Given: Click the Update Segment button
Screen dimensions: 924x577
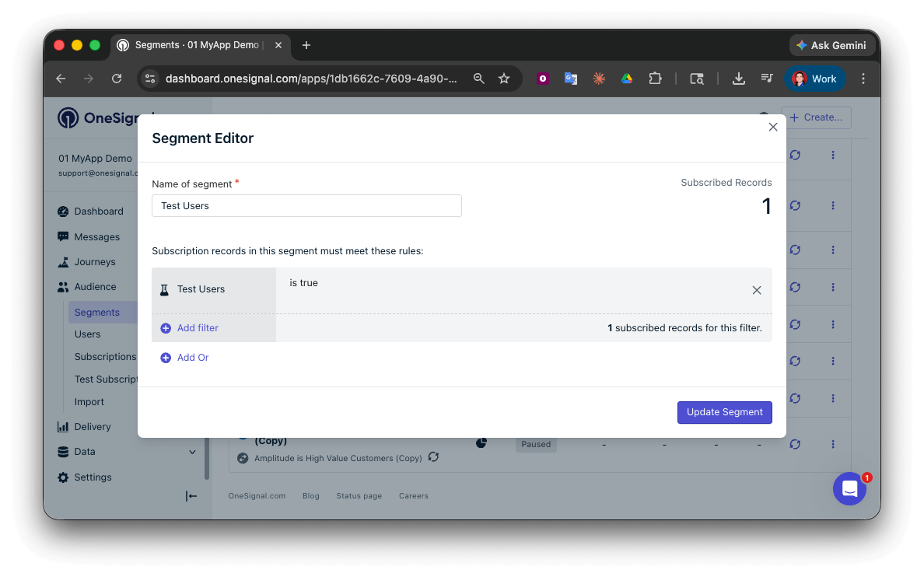Looking at the screenshot, I should pos(724,412).
